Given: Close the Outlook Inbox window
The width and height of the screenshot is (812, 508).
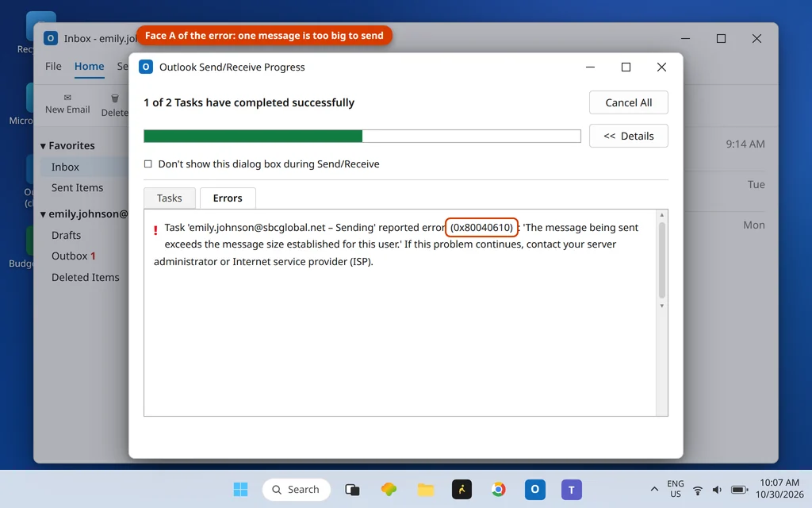Looking at the screenshot, I should (x=756, y=38).
